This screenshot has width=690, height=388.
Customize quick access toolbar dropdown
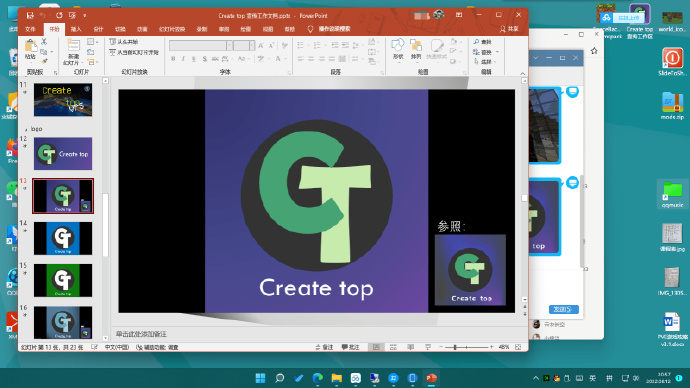[x=84, y=15]
